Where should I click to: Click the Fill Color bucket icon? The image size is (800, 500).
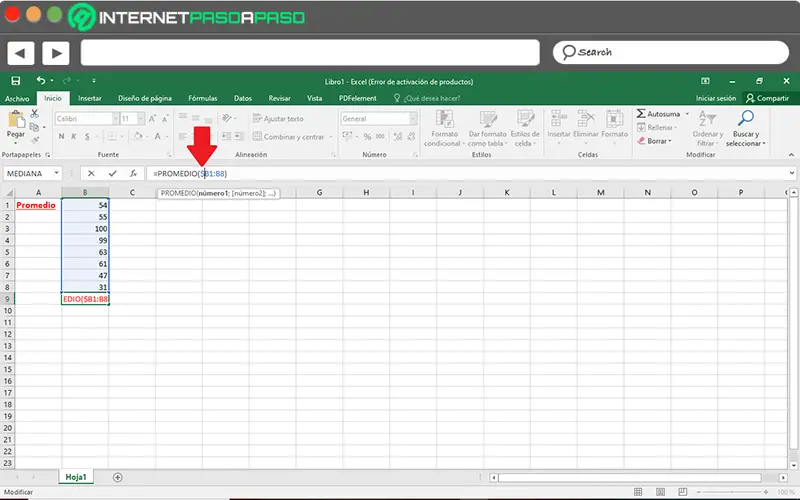click(137, 137)
